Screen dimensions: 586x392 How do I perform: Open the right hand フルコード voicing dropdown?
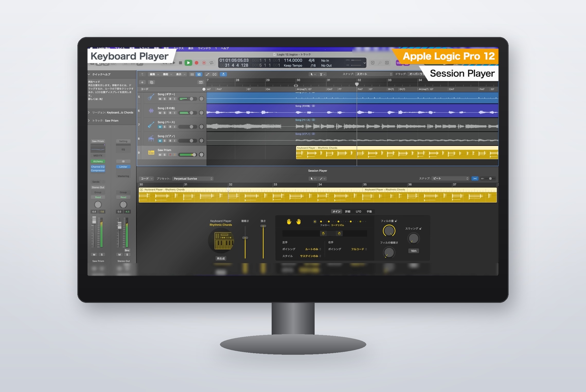click(x=359, y=249)
